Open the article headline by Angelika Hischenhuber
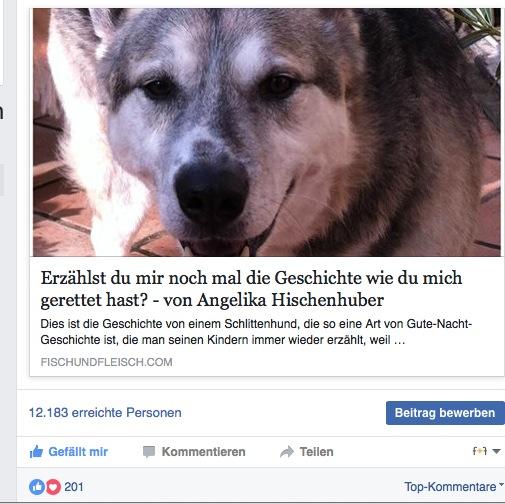The width and height of the screenshot is (505, 504). point(251,289)
